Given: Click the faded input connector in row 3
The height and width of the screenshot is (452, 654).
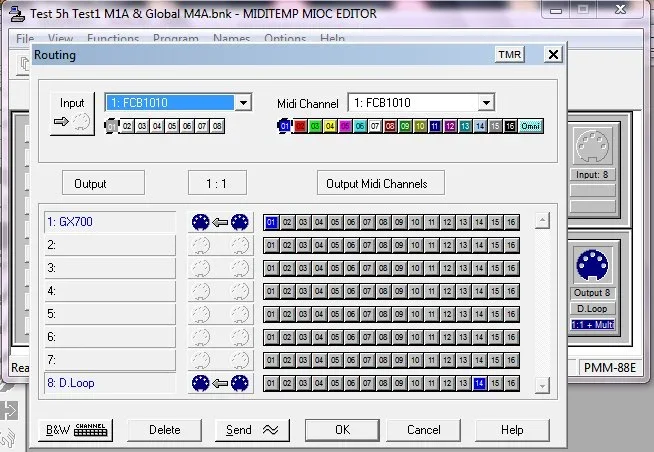Looking at the screenshot, I should (x=239, y=268).
